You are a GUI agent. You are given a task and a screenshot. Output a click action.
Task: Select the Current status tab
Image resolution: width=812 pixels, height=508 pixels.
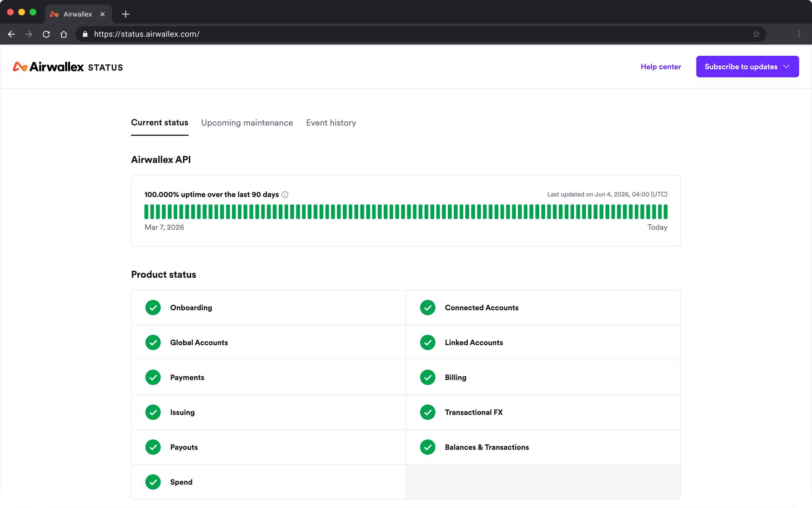tap(160, 123)
